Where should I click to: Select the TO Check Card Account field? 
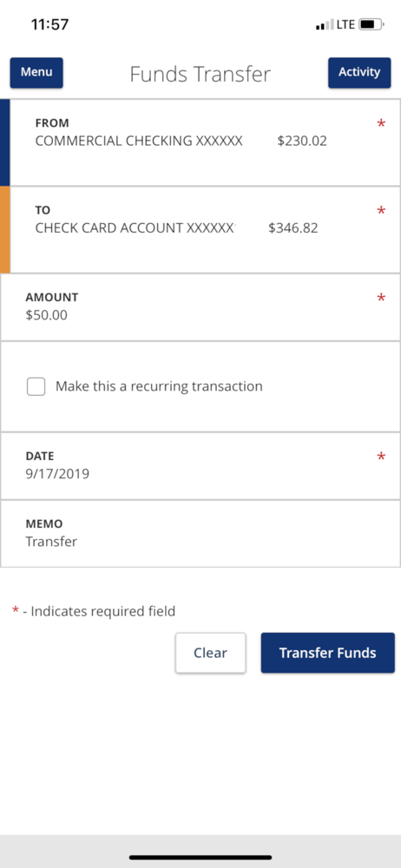tap(205, 230)
